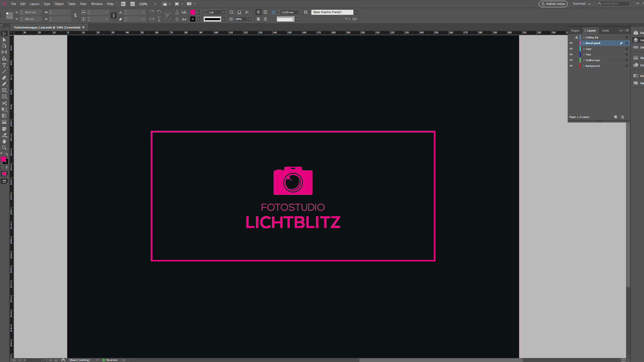Select the Hand tool

(x=5, y=141)
